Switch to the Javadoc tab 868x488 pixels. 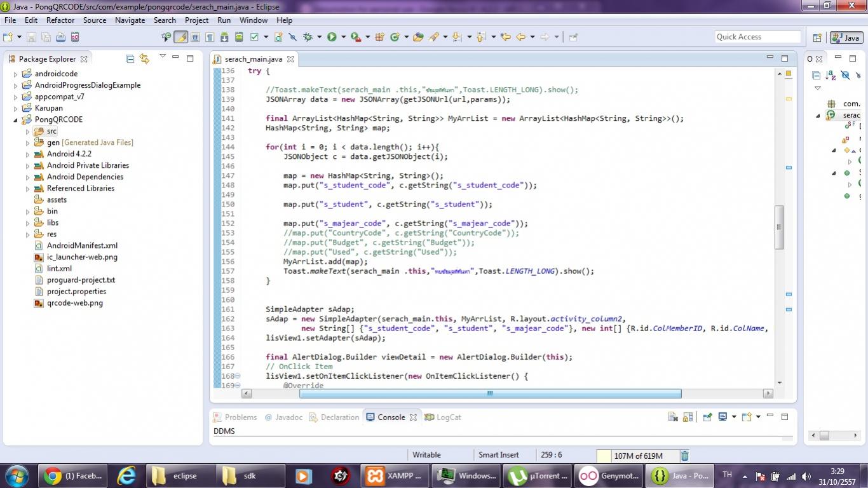(283, 417)
